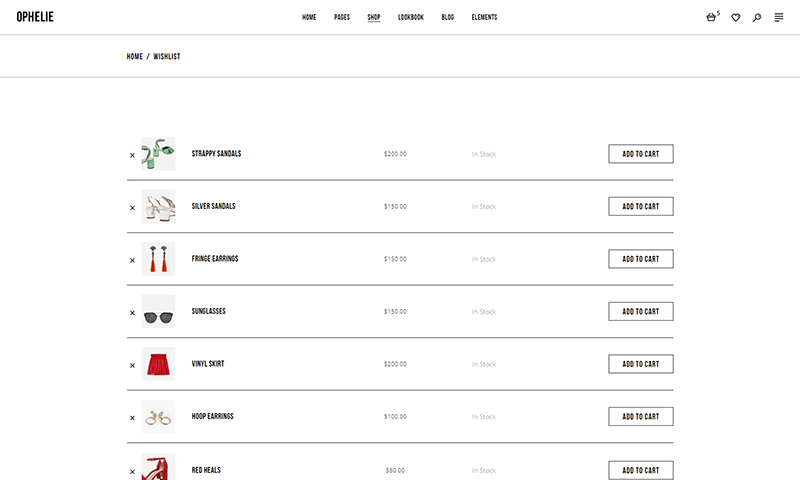Open the search magnifier icon
Image resolution: width=800 pixels, height=480 pixels.
coord(757,17)
